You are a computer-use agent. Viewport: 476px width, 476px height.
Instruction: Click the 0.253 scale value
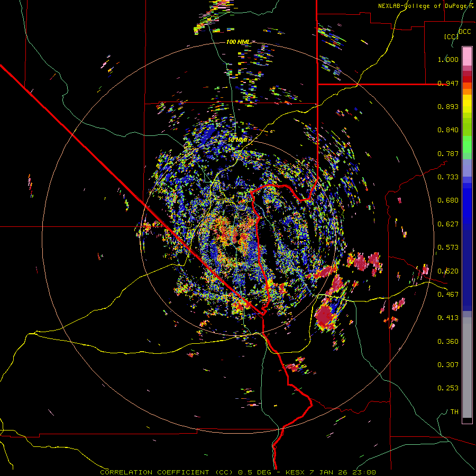(x=448, y=388)
